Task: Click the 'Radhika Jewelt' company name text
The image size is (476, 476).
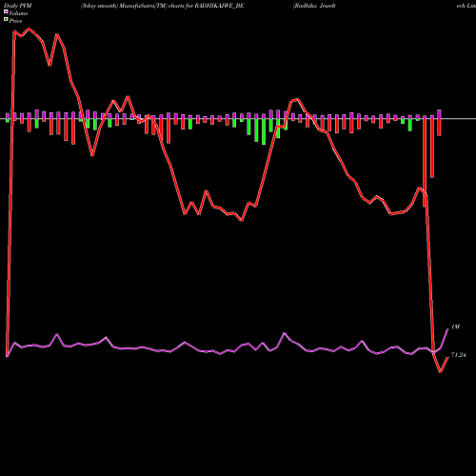Action: [x=314, y=6]
